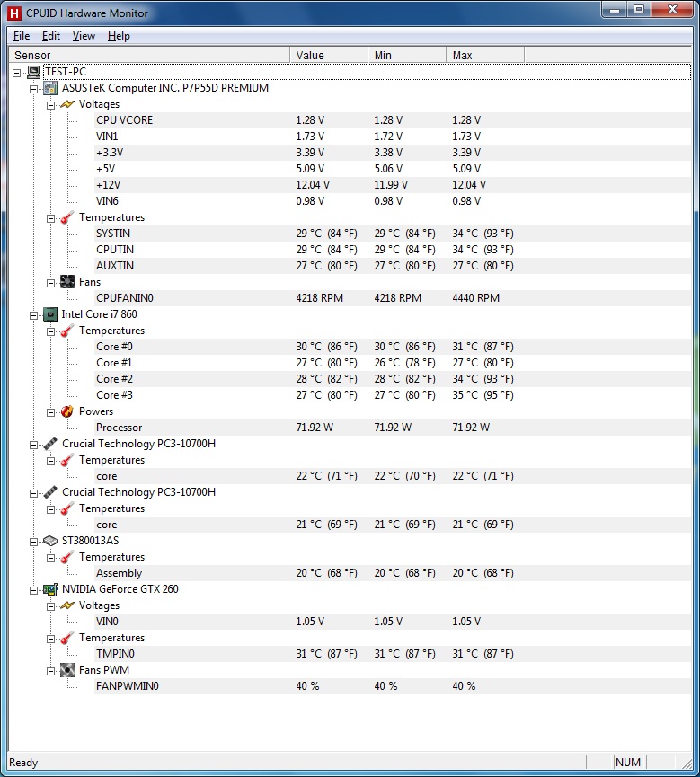Open the Edit menu
The image size is (700, 777).
coord(51,36)
